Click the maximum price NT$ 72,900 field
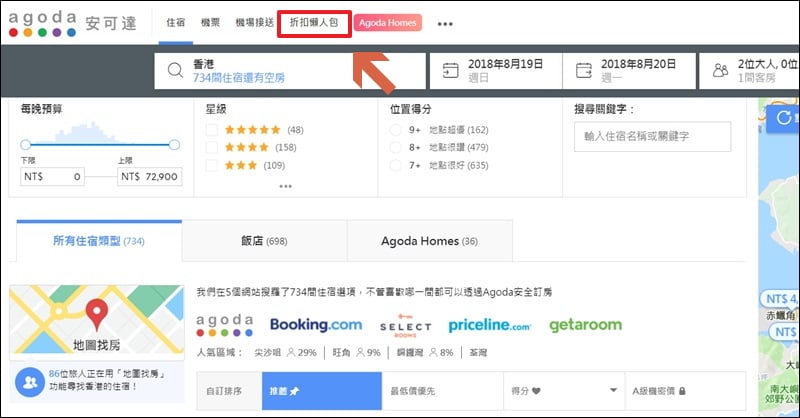 149,177
